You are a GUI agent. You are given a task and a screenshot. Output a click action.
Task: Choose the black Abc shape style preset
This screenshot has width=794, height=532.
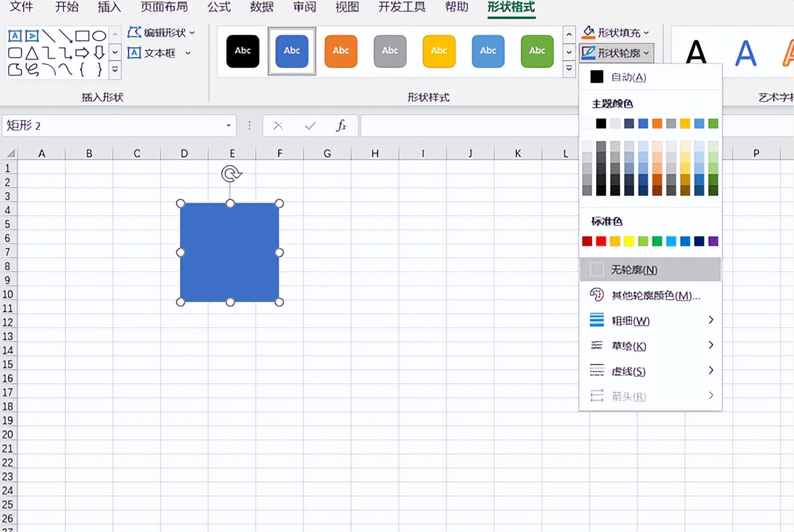click(x=243, y=51)
